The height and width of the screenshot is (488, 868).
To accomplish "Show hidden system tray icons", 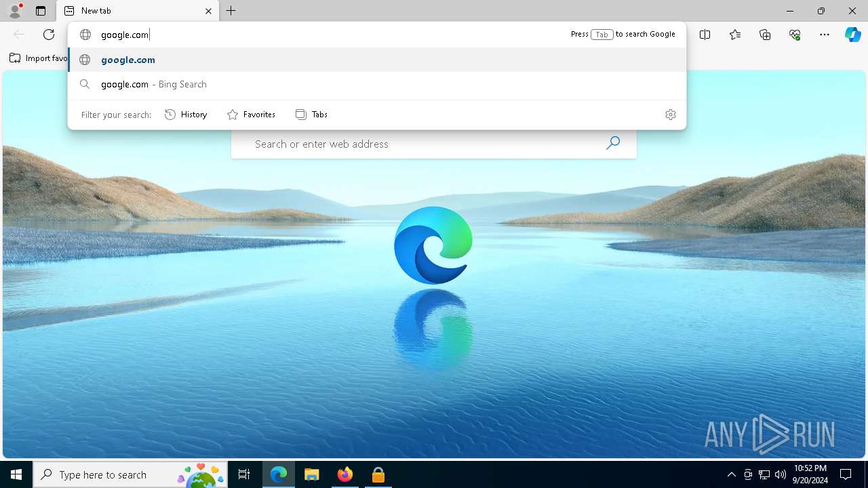I will point(731,474).
